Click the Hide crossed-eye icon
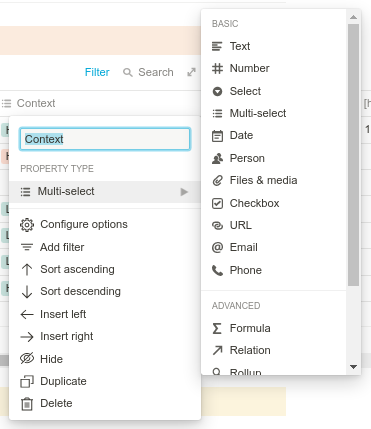Viewport: 371px width, 429px height. (27, 359)
